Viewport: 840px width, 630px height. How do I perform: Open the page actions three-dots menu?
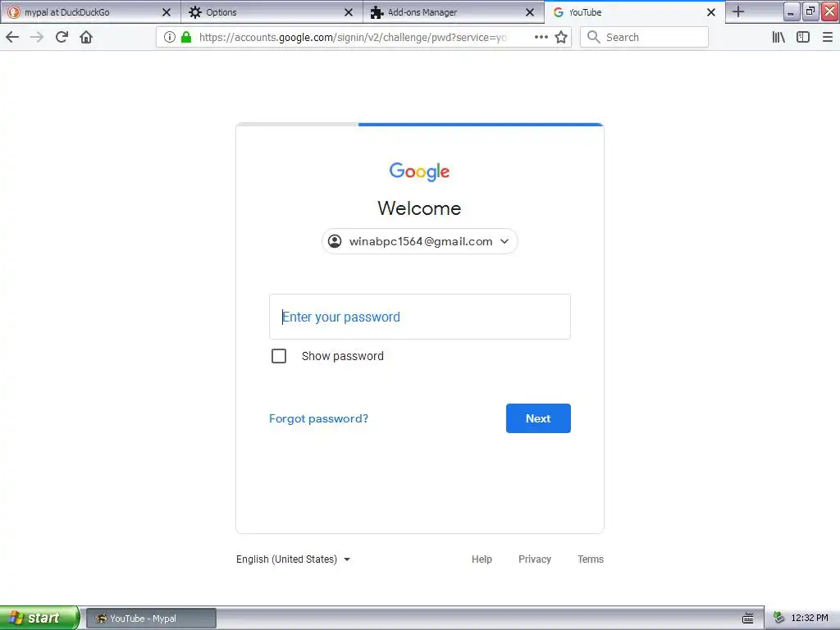(541, 37)
